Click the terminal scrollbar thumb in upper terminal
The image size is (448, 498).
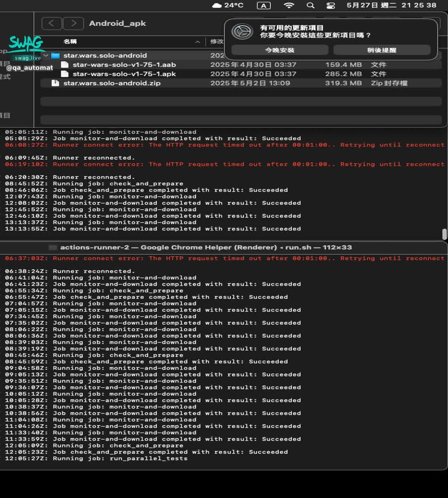444,234
